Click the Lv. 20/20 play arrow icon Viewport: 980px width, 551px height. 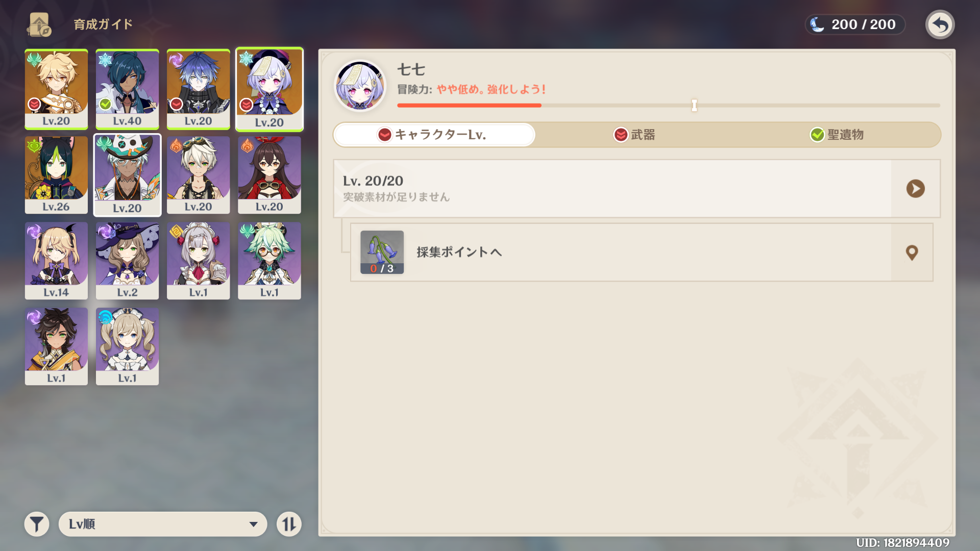click(915, 189)
